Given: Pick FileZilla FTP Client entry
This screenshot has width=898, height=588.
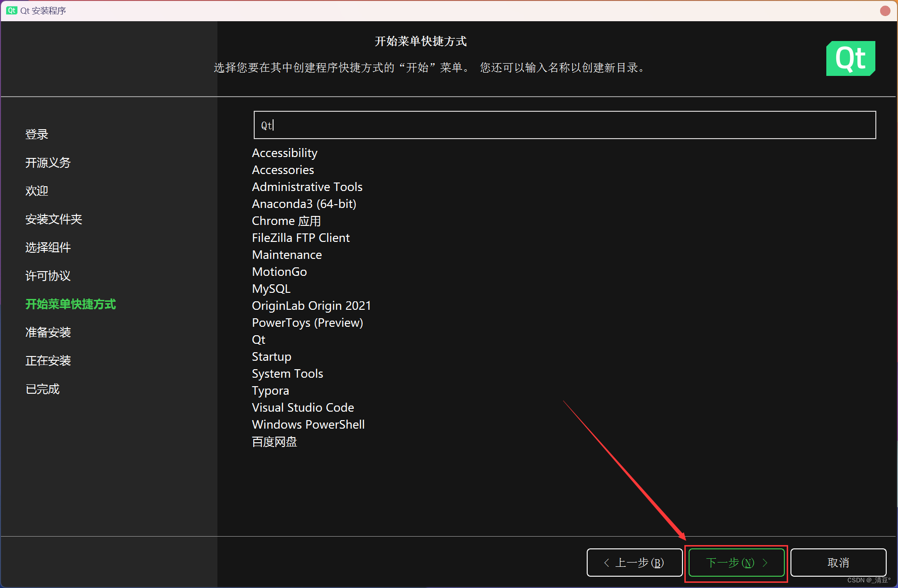Looking at the screenshot, I should point(301,238).
